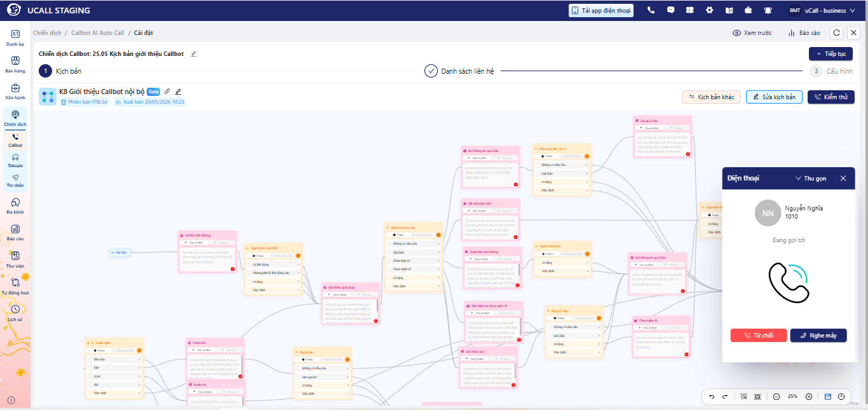The height and width of the screenshot is (410, 868).
Task: Click fit-to-view icon in canvas toolbar
Action: 757,396
